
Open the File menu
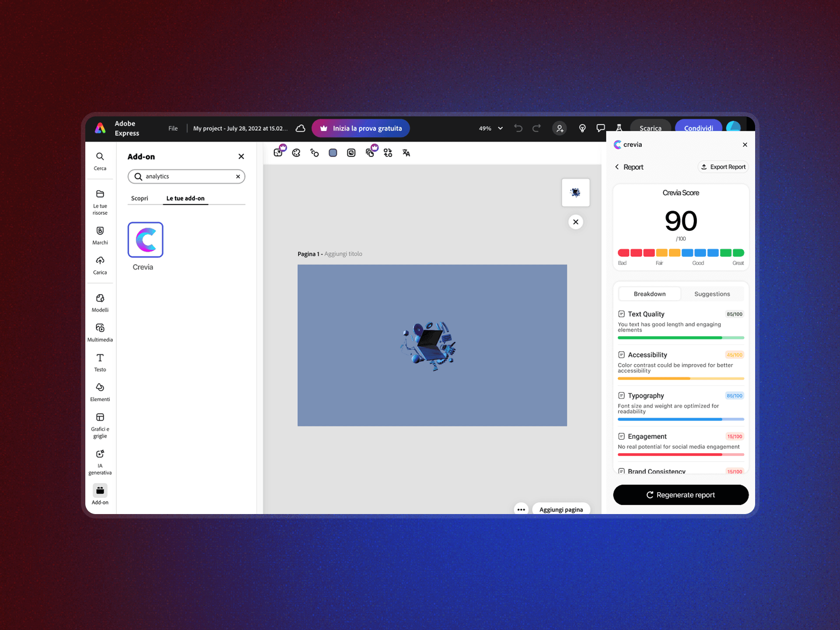click(x=173, y=128)
